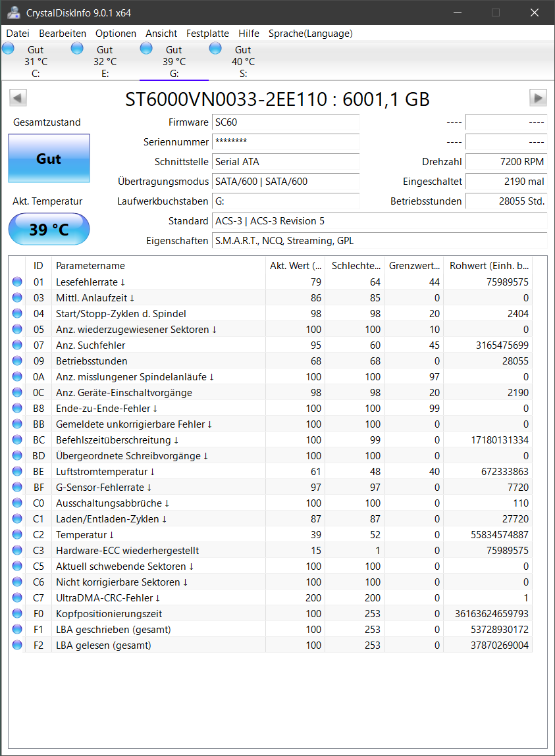Image resolution: width=555 pixels, height=756 pixels.
Task: Open the Bearbeiten menu
Action: (63, 34)
